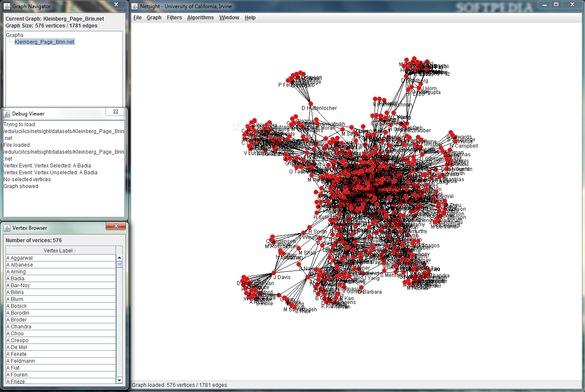Close the Vertex Browser window
Screen dimensions: 585x392
[x=116, y=226]
